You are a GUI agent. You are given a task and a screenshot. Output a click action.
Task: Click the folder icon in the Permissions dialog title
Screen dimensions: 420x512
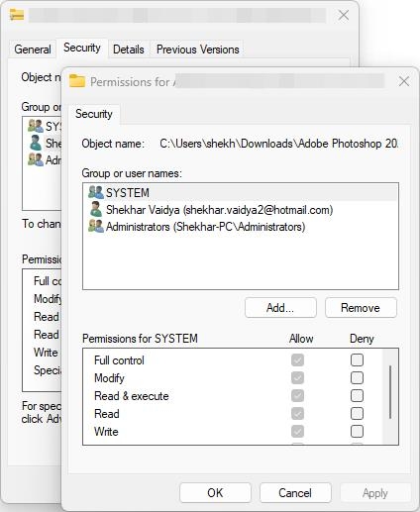pos(77,81)
